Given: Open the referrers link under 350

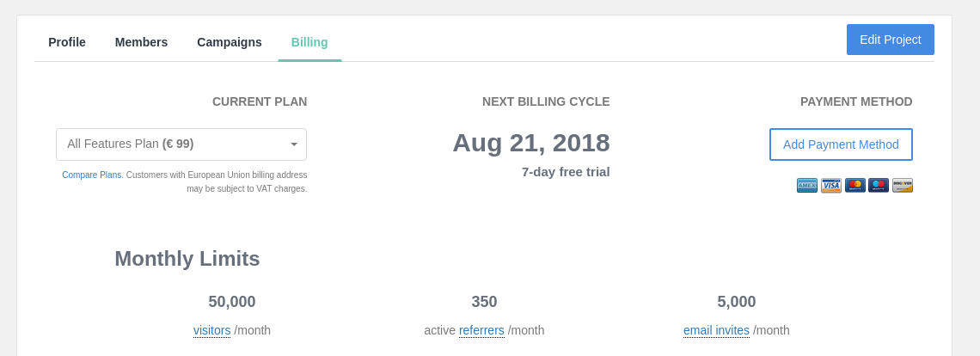Looking at the screenshot, I should tap(481, 330).
